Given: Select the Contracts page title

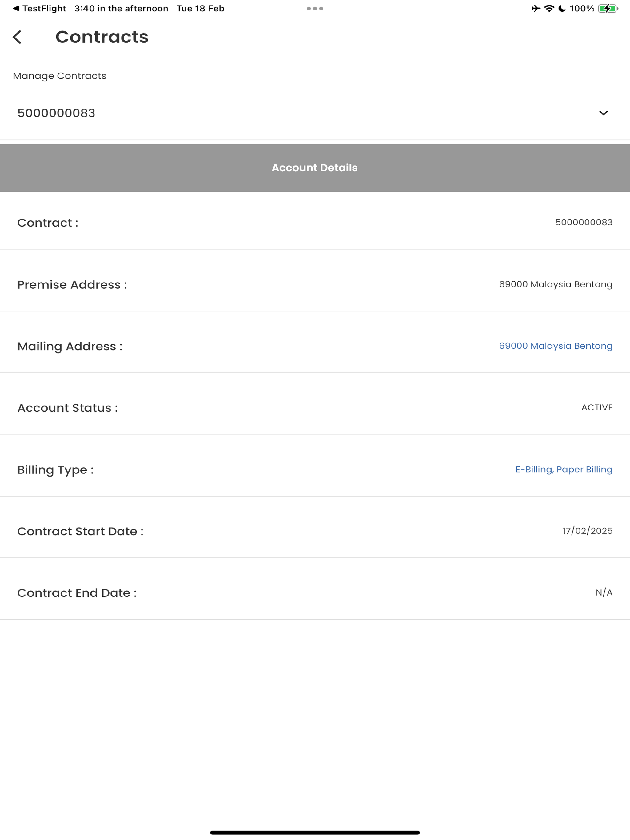Looking at the screenshot, I should coord(102,37).
